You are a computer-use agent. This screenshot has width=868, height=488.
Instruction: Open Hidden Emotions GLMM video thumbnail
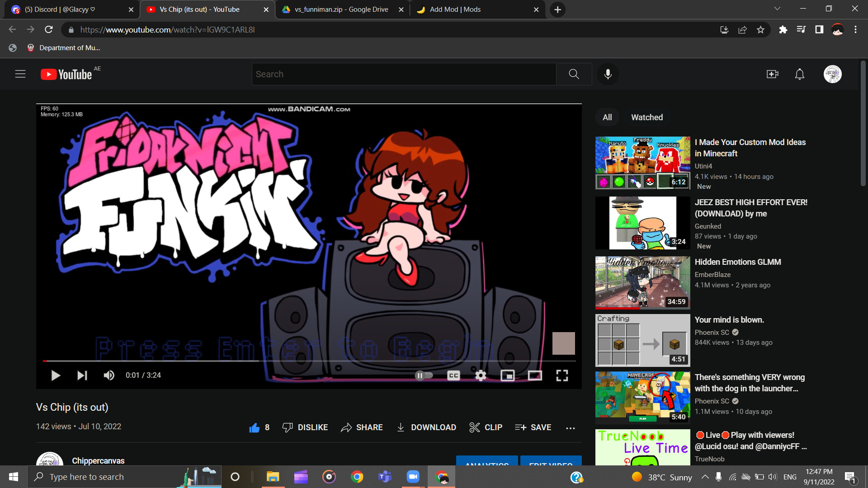pyautogui.click(x=642, y=283)
